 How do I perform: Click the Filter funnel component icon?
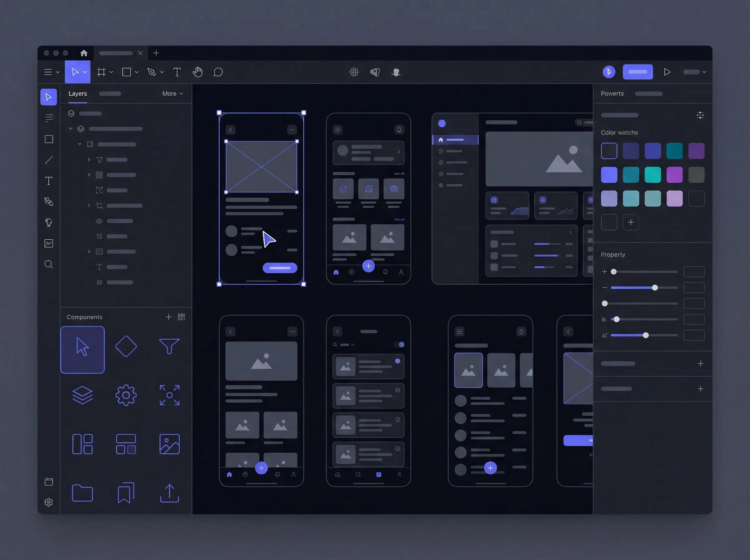[169, 346]
